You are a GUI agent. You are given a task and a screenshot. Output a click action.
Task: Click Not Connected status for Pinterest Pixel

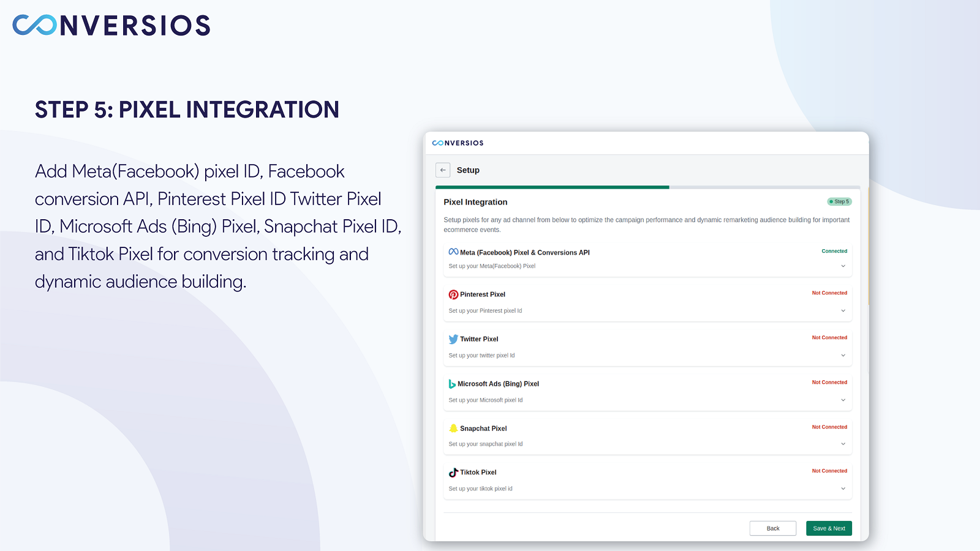point(829,293)
